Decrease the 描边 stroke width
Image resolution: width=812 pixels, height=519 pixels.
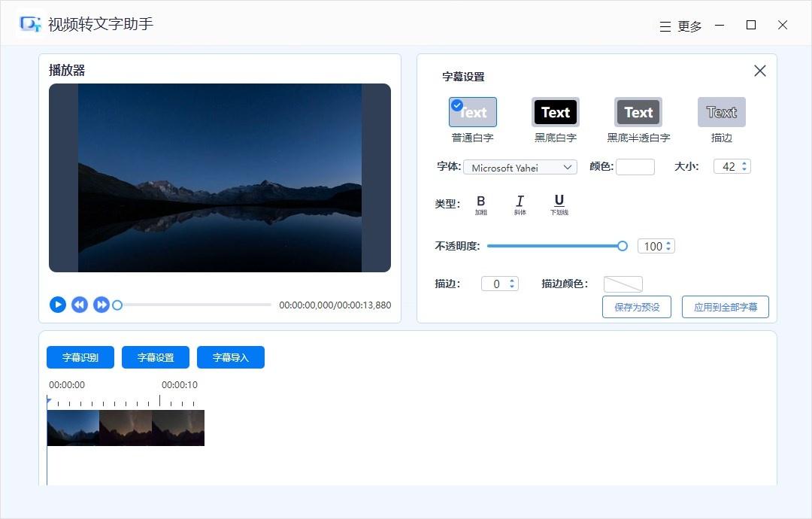[x=512, y=287]
